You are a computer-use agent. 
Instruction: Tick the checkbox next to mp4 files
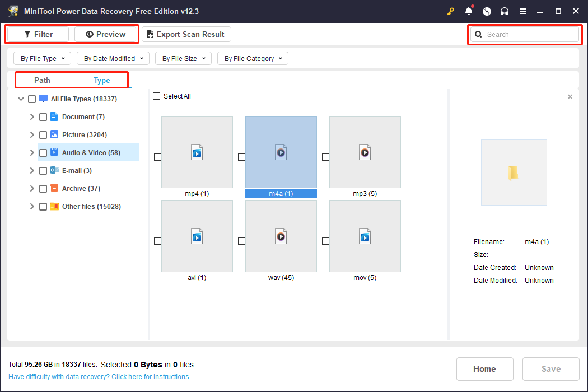tap(157, 157)
